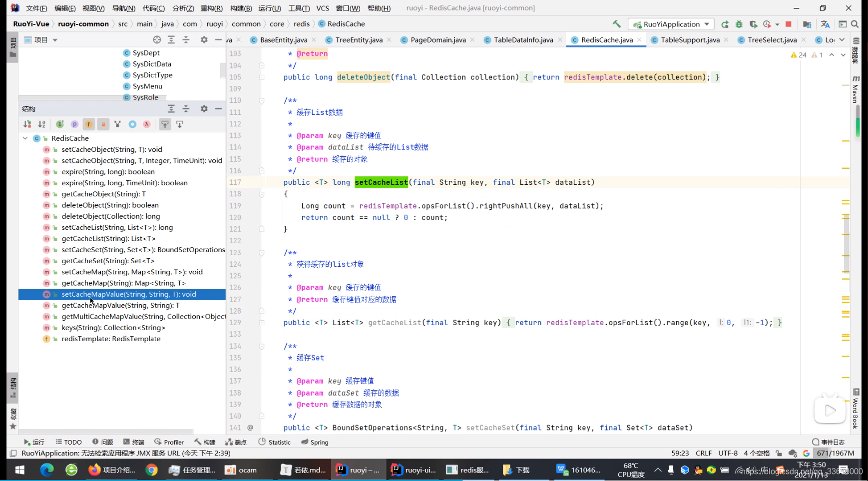Go to next highlighted error arrow
This screenshot has width=868, height=481.
pos(843,55)
